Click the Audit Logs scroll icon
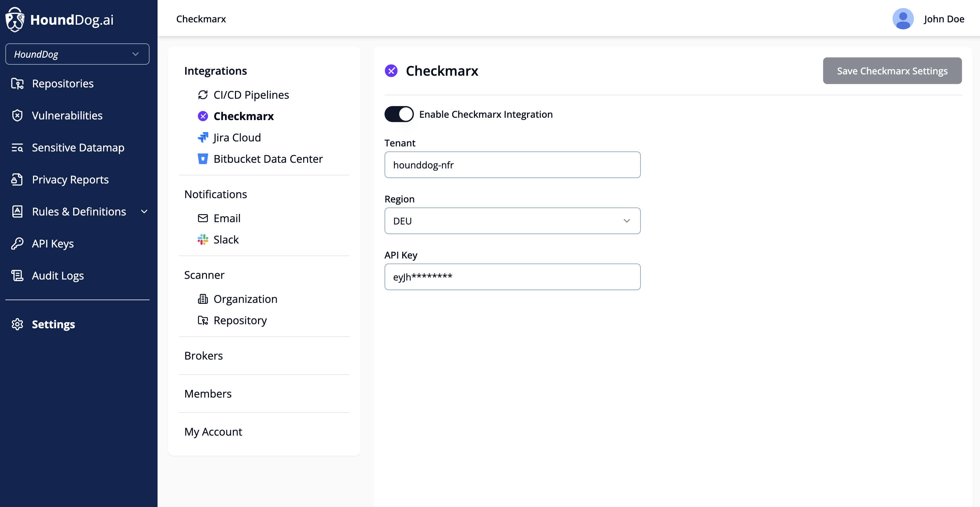 (17, 276)
